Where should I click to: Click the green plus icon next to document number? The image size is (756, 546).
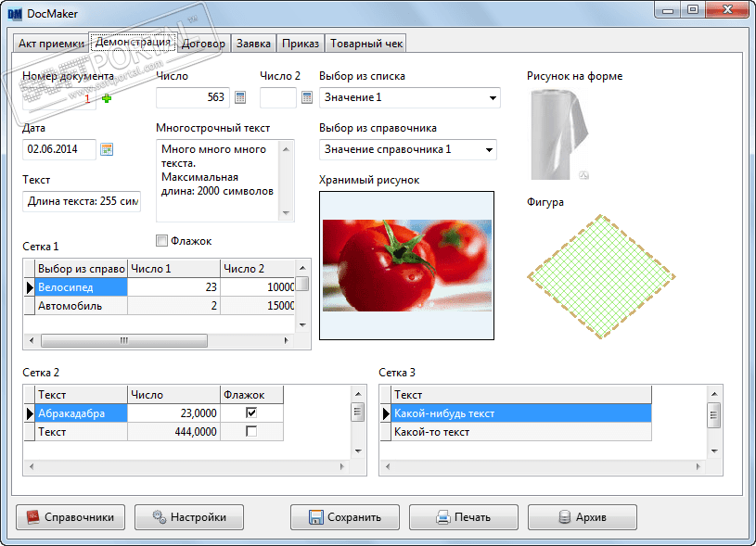click(x=107, y=98)
